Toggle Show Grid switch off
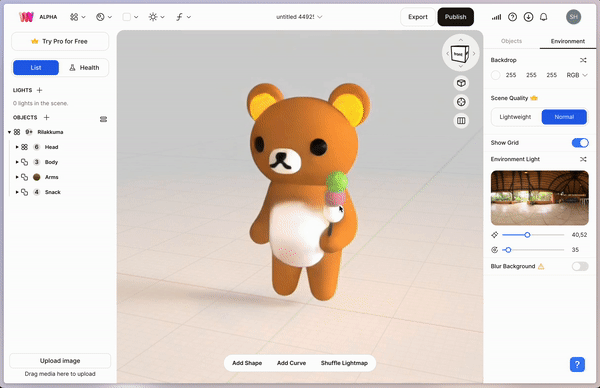 pyautogui.click(x=580, y=143)
